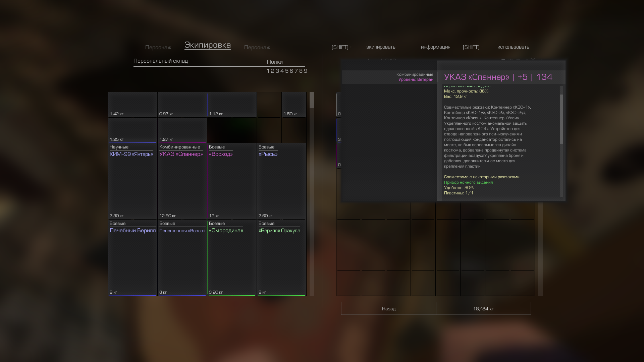This screenshot has width=644, height=362.
Task: Click the информация action
Action: [x=435, y=47]
